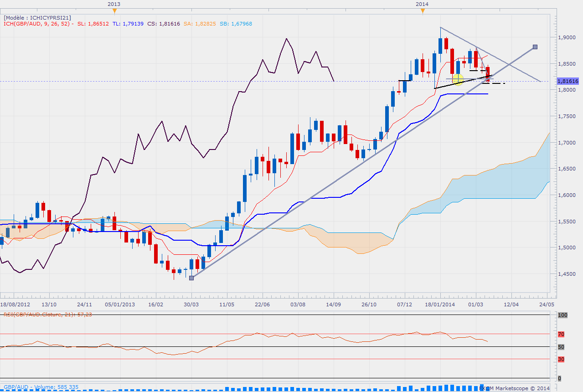Screen dimensions: 583x392
Task: Click the 01/03 date axis label
Action: (x=475, y=304)
